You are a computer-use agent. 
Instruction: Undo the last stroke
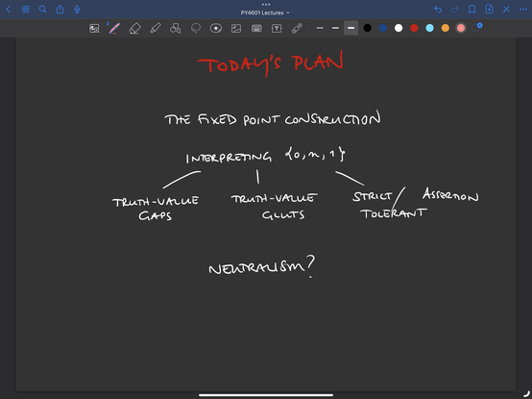[438, 10]
